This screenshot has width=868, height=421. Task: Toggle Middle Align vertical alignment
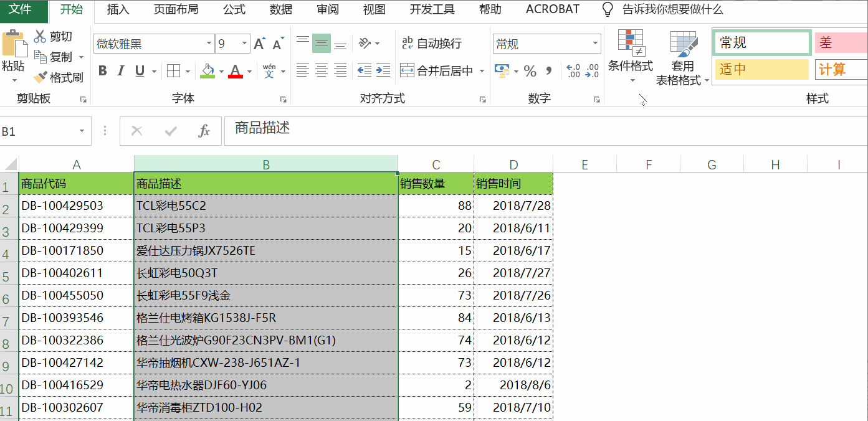322,43
